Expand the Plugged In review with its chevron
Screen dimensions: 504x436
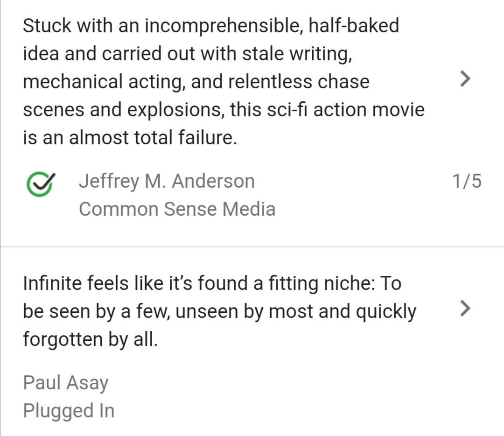coord(465,309)
